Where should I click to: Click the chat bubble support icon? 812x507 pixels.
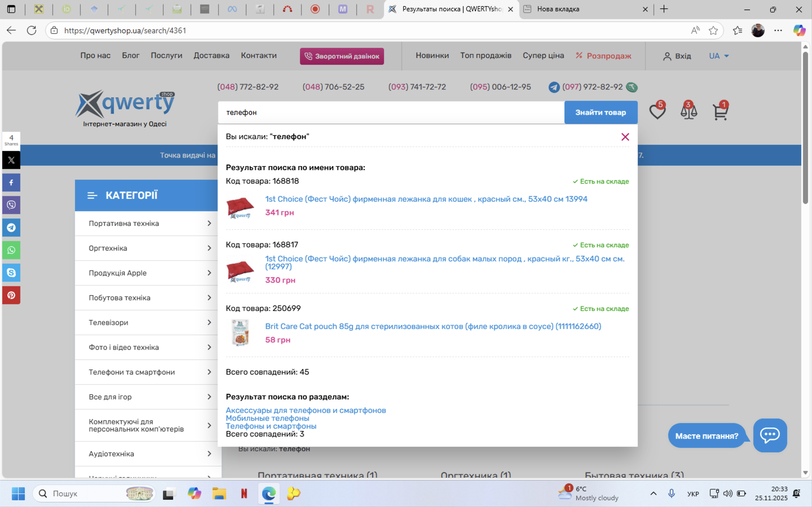click(x=770, y=435)
